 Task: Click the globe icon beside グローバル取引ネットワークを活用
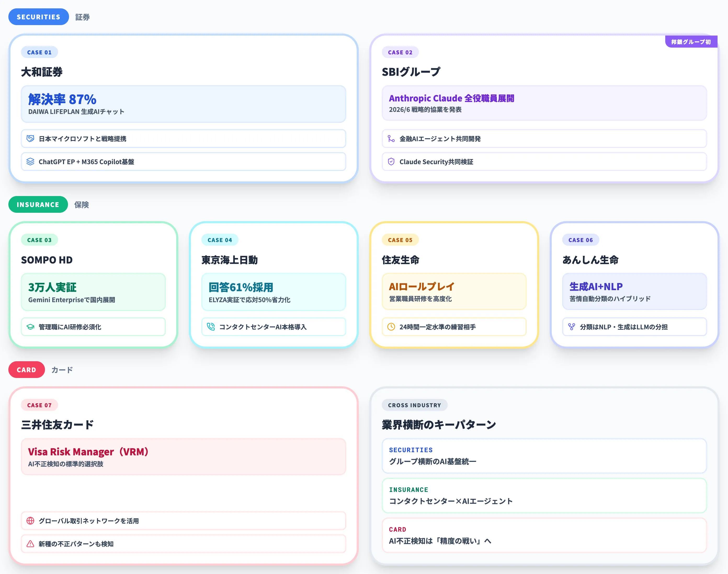[30, 521]
